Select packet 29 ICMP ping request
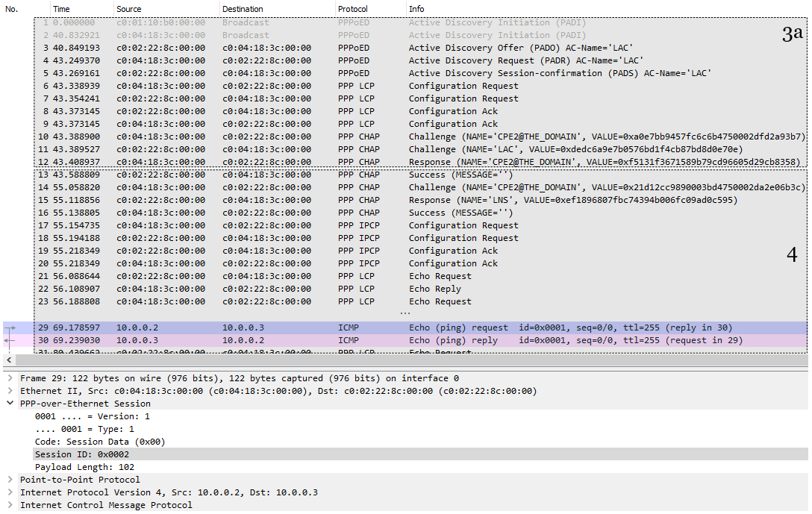 click(405, 327)
